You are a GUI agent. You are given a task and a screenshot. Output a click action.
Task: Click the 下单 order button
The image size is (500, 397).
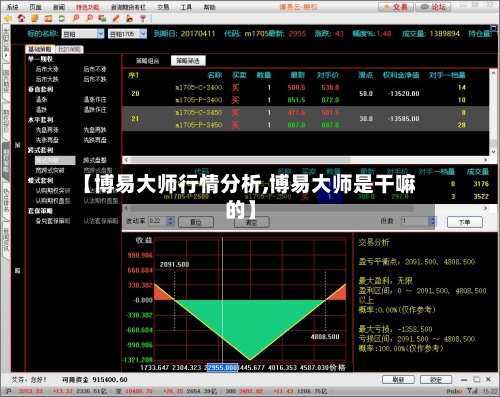(x=465, y=222)
